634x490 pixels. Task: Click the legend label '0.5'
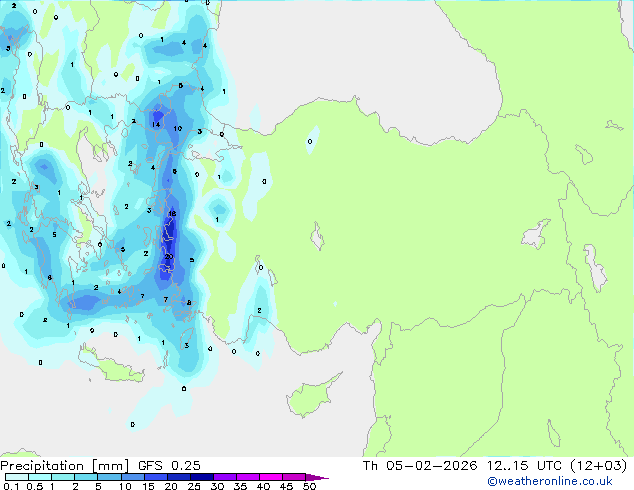point(34,486)
